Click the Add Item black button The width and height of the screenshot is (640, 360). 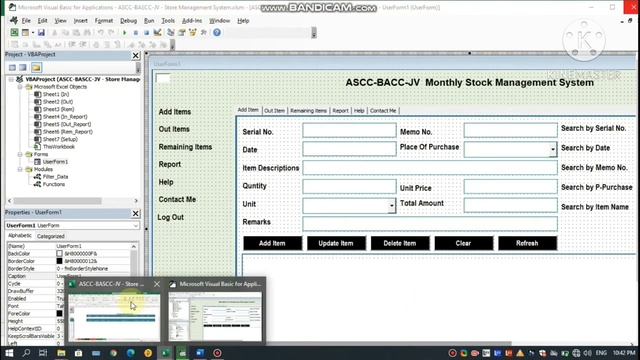coord(273,243)
